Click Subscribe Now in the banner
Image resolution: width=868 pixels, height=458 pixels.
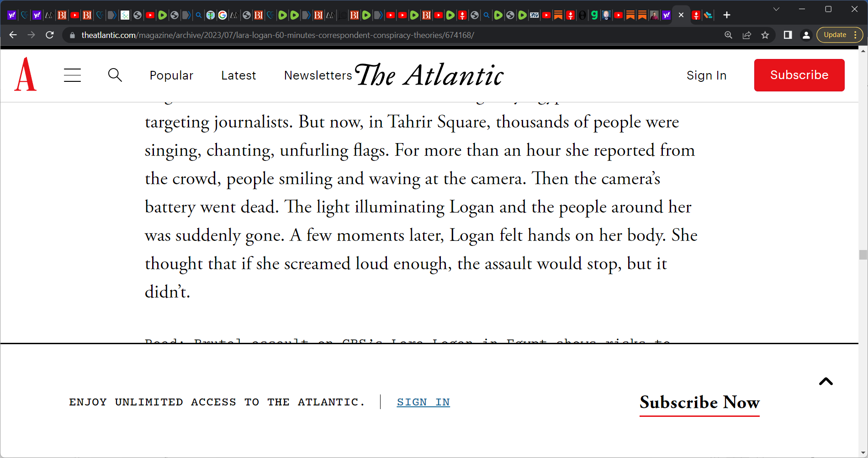(699, 403)
